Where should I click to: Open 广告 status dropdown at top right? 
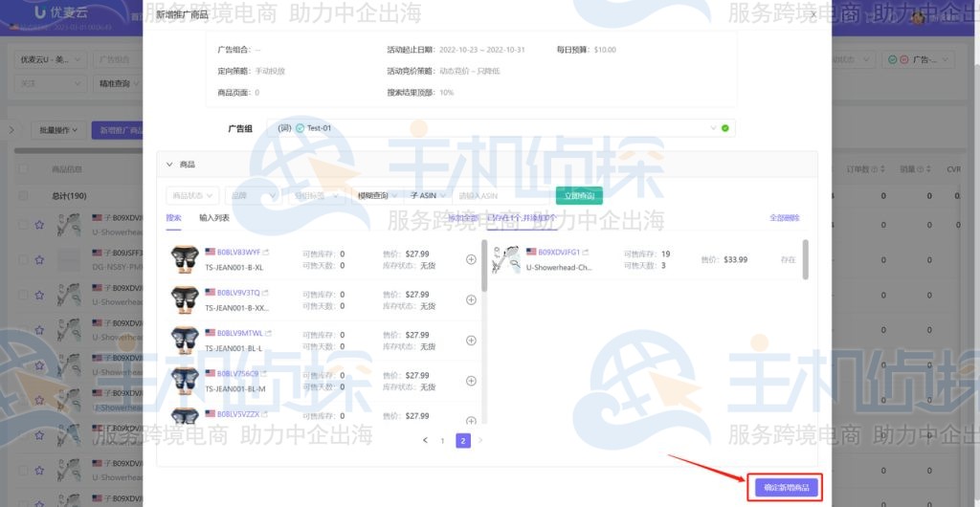click(x=919, y=60)
